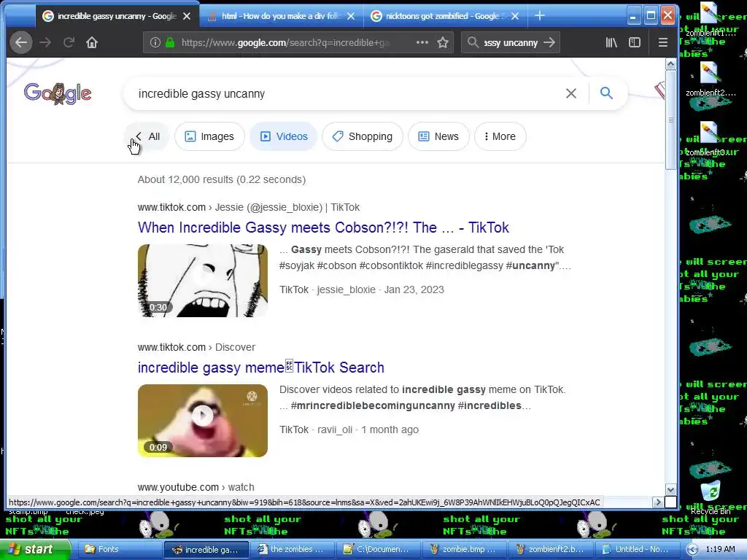
Task: Open the Shopping results filter
Action: point(363,136)
